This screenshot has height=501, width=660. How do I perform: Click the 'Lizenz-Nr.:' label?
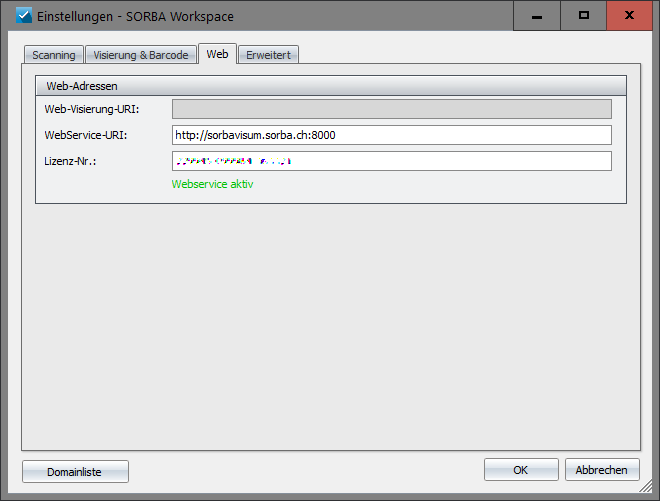pyautogui.click(x=70, y=161)
